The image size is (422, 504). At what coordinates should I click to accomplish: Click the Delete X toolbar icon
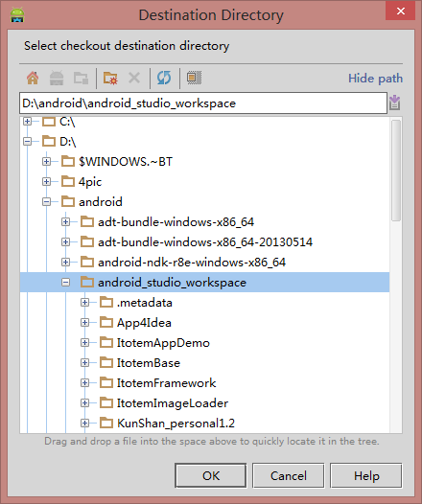pos(134,78)
